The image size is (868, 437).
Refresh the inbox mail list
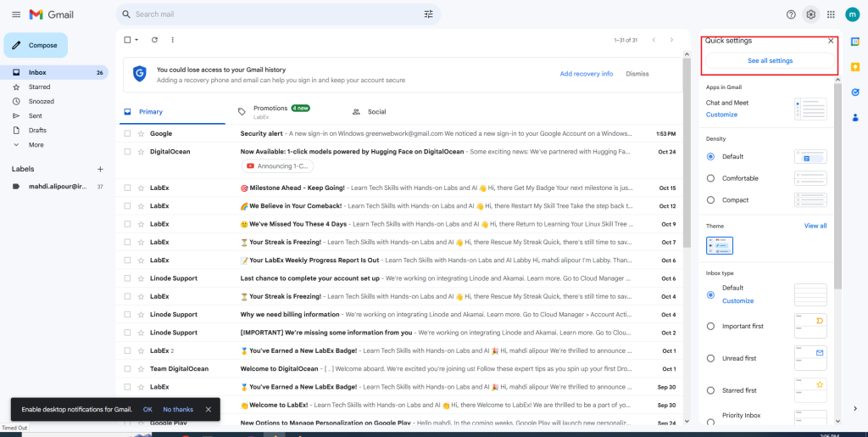click(x=154, y=40)
